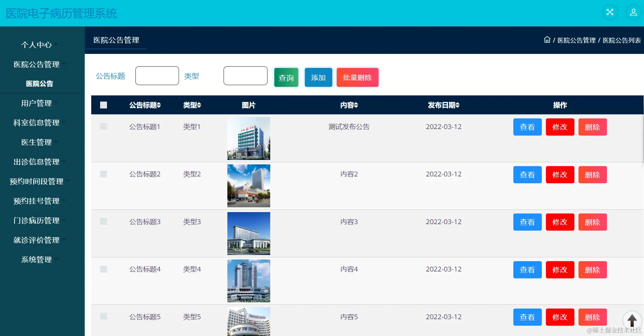Click the 类型3 cell
The image size is (644, 336).
coord(192,222)
